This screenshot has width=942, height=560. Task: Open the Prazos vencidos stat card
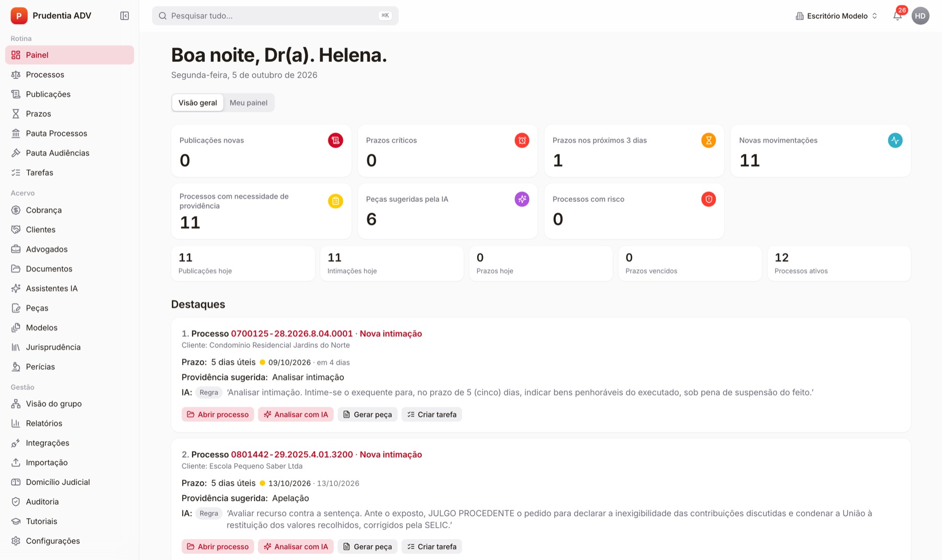pos(690,264)
